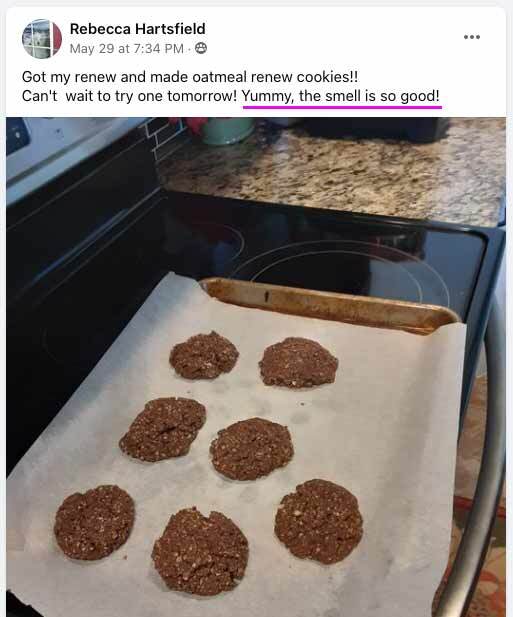This screenshot has width=513, height=617.
Task: Click the teal mug on the counter
Action: tap(227, 130)
